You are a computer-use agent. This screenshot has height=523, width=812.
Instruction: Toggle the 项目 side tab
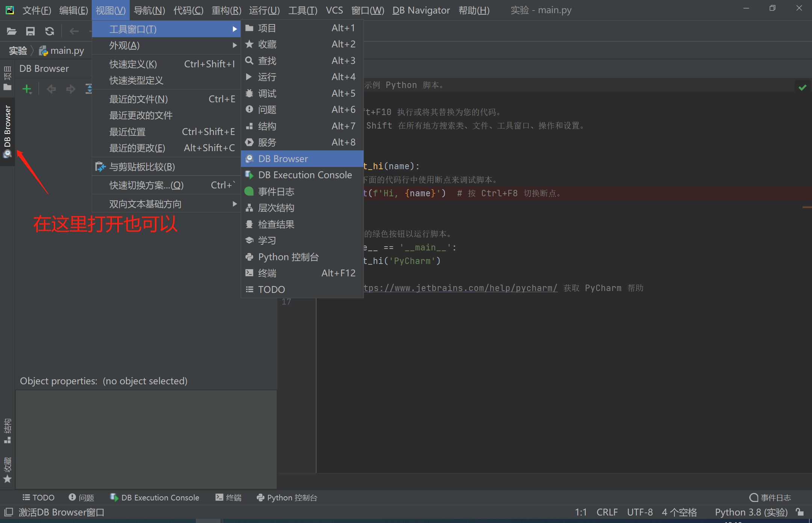click(7, 78)
